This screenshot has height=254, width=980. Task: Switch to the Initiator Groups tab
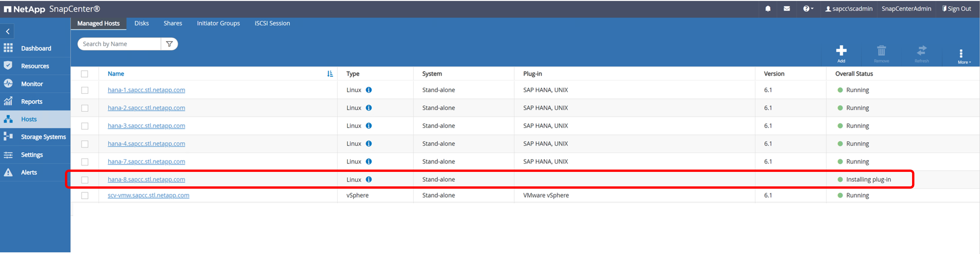218,24
